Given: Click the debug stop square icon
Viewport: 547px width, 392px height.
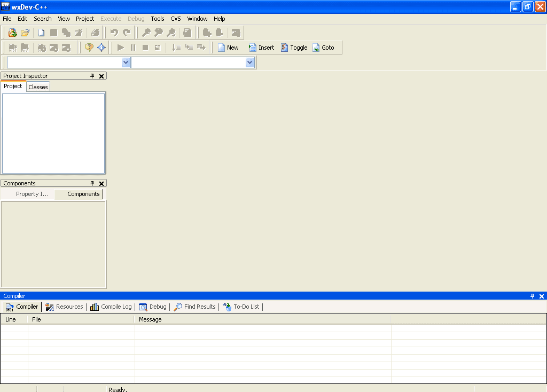Looking at the screenshot, I should (145, 48).
